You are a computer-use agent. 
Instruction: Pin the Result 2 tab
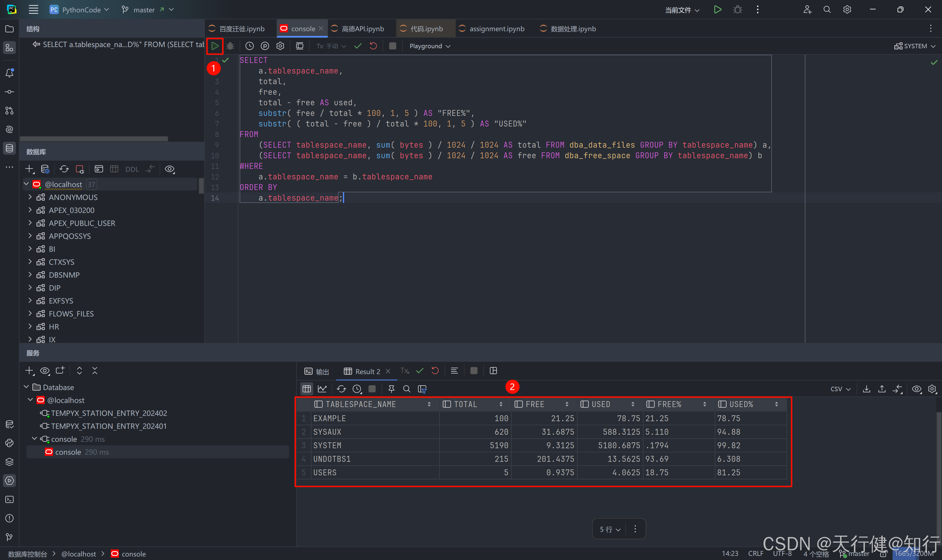pyautogui.click(x=391, y=389)
